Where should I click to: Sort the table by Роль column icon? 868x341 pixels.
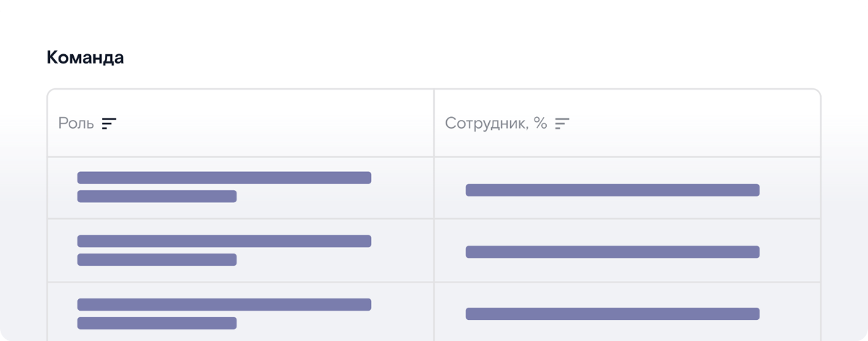(109, 124)
